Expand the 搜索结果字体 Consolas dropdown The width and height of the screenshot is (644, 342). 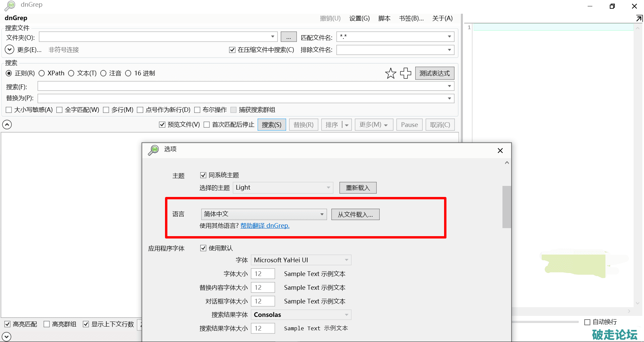346,315
